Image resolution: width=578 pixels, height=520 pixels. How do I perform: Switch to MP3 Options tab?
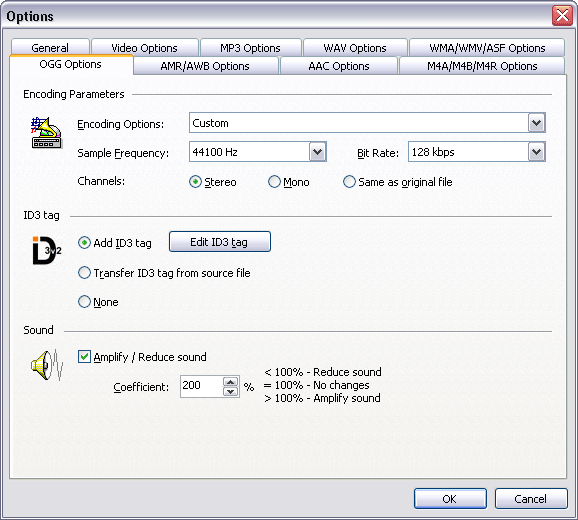(x=250, y=48)
